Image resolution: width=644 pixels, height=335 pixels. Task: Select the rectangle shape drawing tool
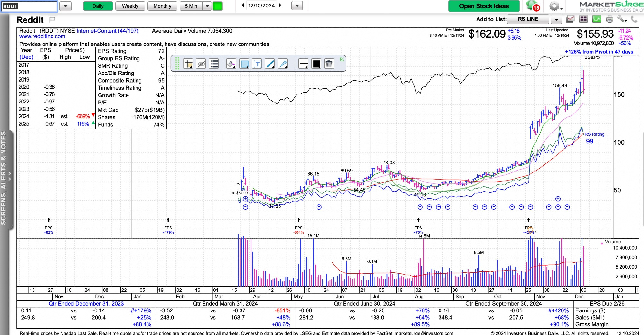point(244,64)
